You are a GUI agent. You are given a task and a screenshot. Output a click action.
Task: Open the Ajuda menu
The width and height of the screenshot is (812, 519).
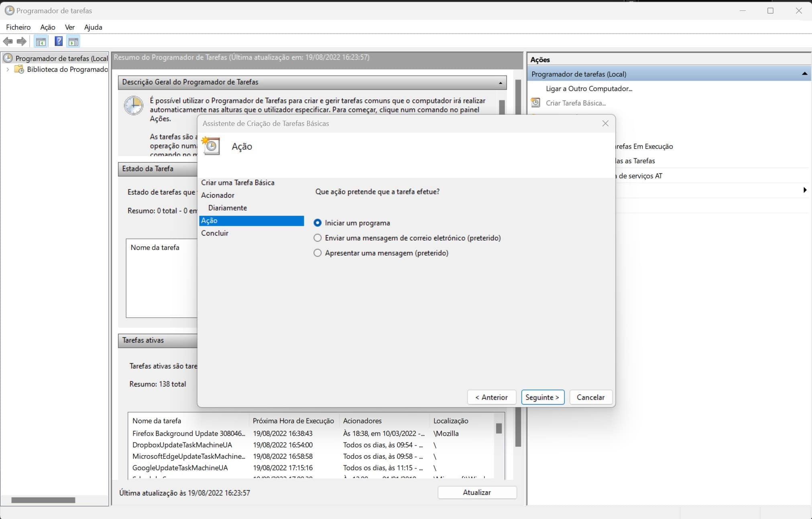93,27
